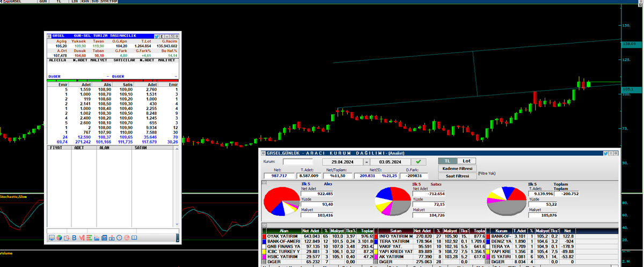Open the clock icon in GRSEL toolbar

click(x=119, y=238)
